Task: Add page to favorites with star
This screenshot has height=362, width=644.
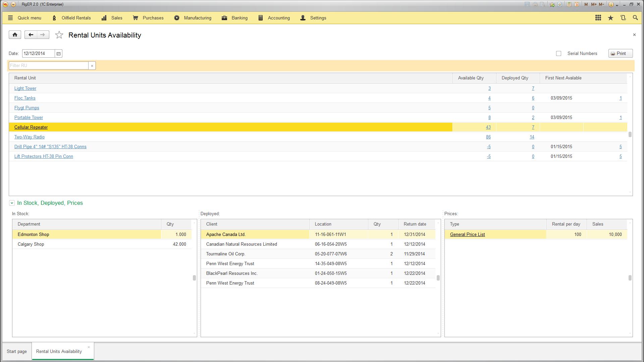Action: click(59, 35)
